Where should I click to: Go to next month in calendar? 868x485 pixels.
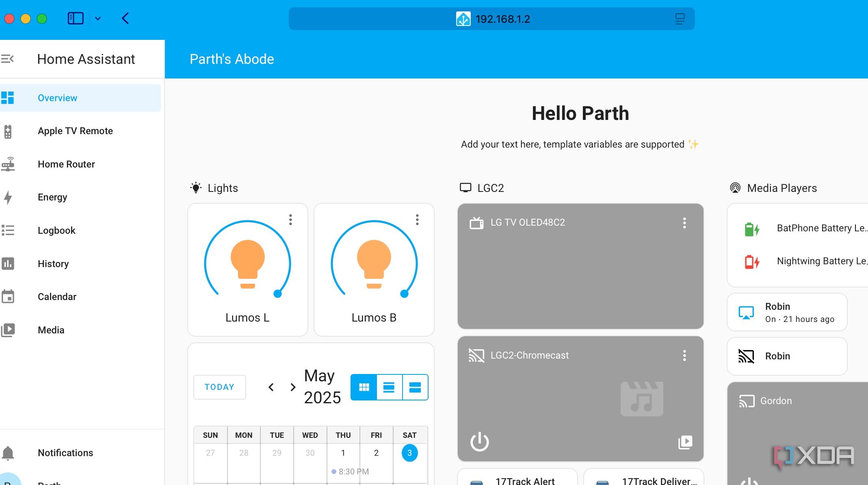click(x=292, y=387)
